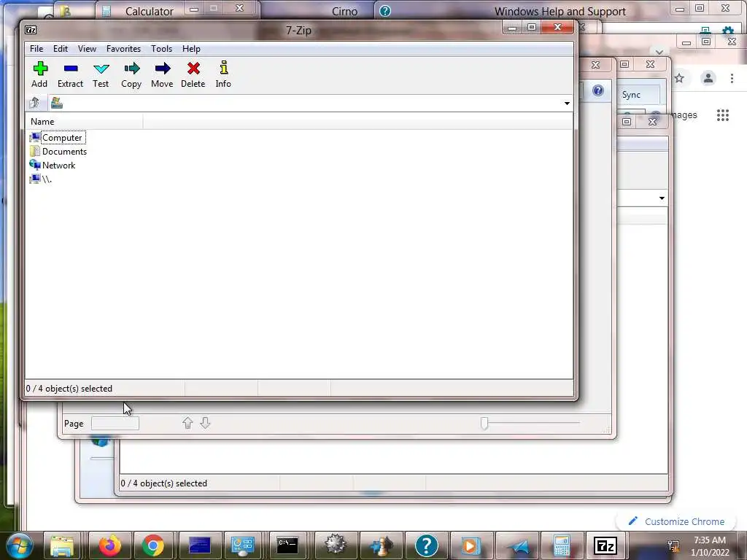Open the View menu
The image size is (747, 560).
(87, 49)
